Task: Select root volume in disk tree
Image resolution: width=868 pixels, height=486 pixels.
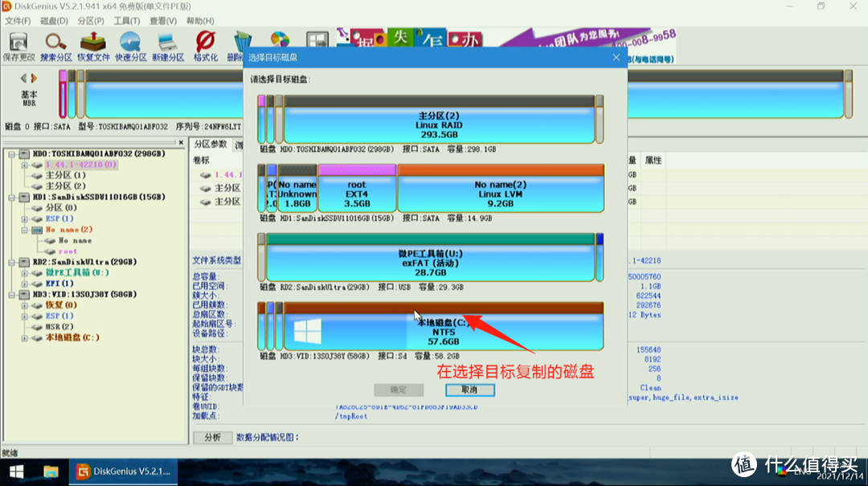Action: 68,251
